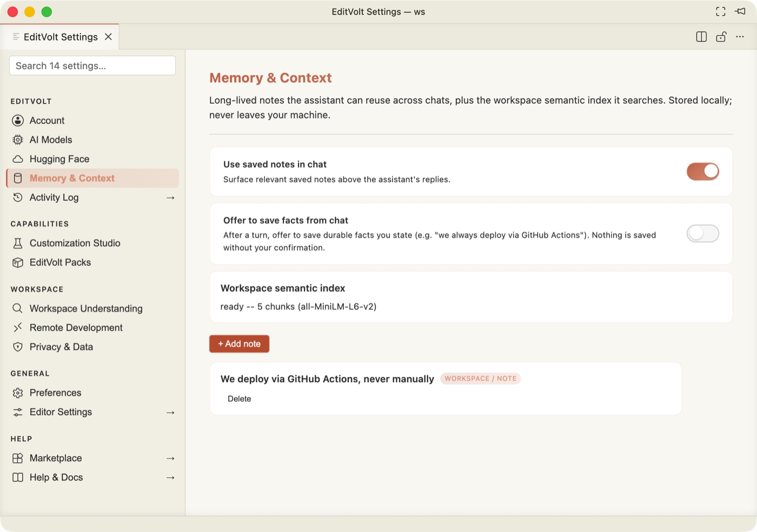Click the Account person icon in the sidebar

tap(18, 121)
